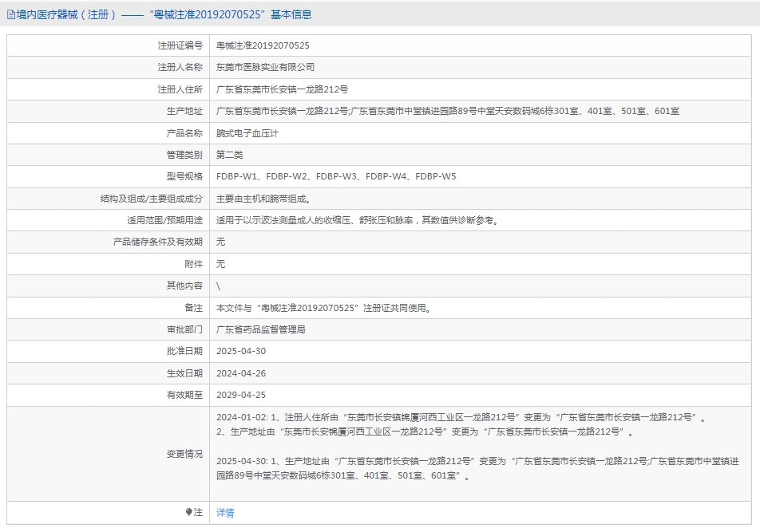
Task: Click the 产品储存条件及有效期 label
Action: (157, 242)
